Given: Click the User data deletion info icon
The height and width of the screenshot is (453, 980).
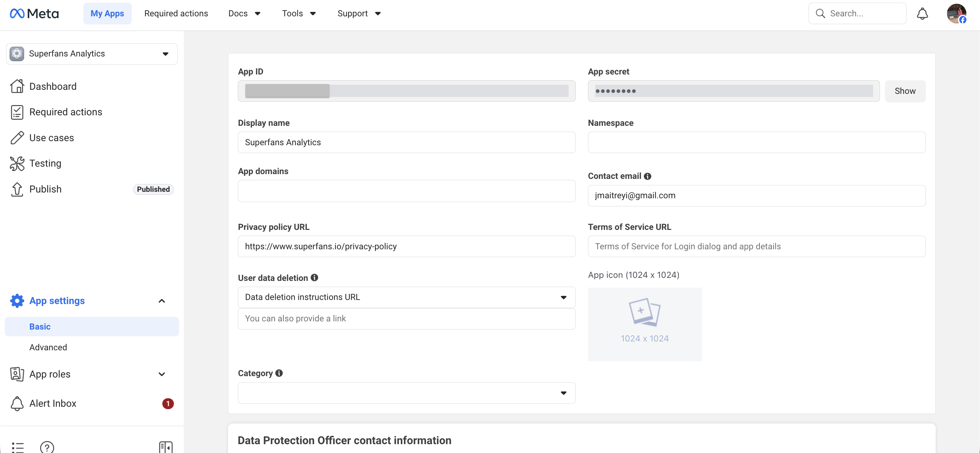Looking at the screenshot, I should 314,278.
